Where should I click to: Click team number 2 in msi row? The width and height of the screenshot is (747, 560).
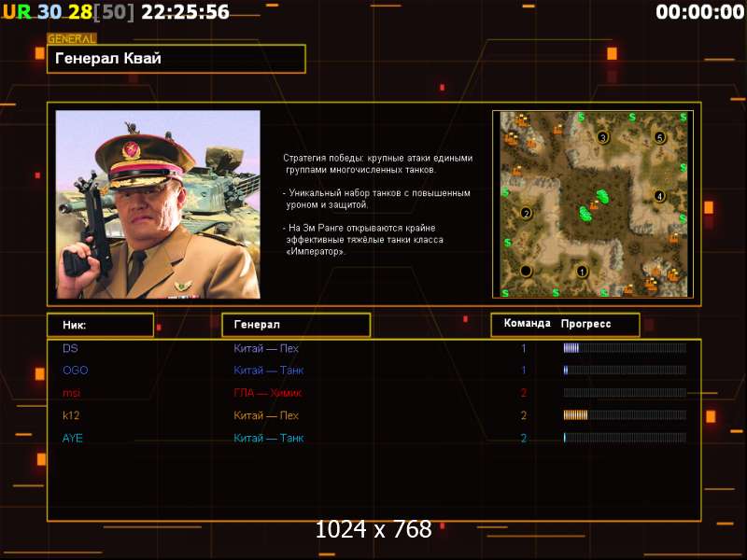click(x=524, y=393)
